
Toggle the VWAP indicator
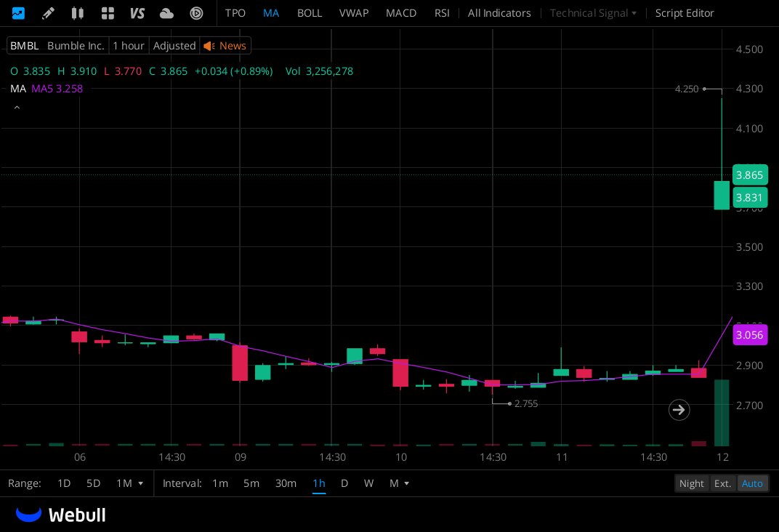354,13
